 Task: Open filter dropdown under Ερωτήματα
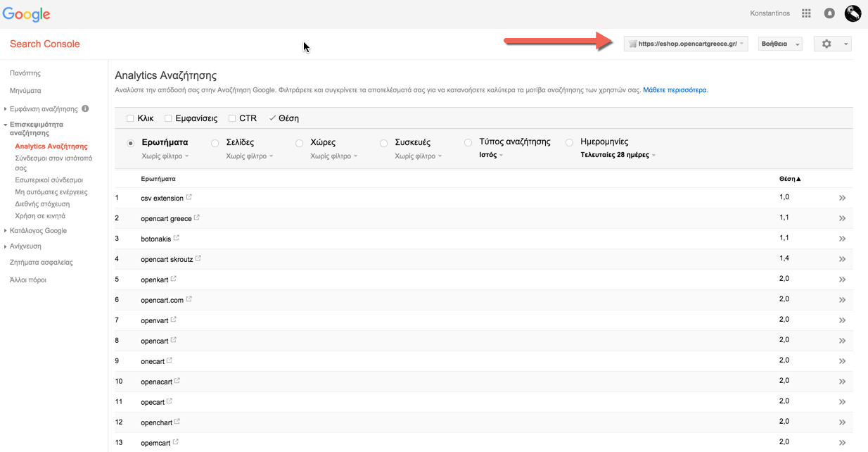click(x=165, y=156)
